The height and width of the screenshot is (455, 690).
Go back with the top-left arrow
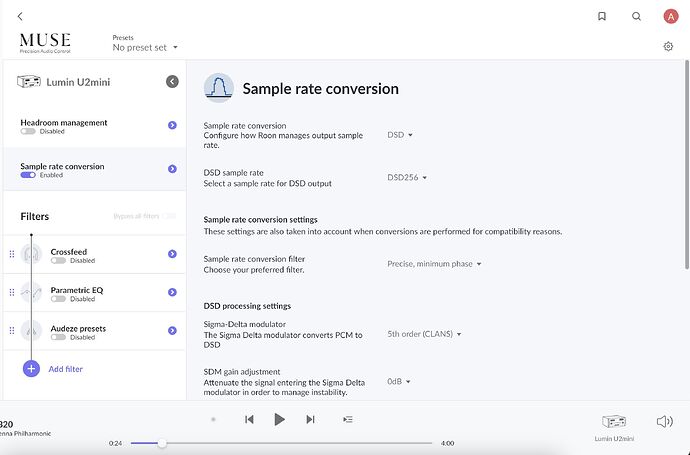tap(20, 16)
